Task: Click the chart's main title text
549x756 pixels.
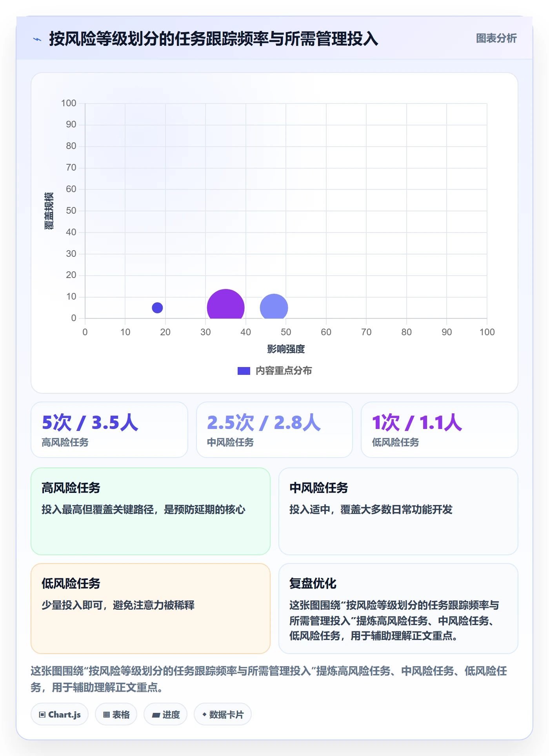Action: tap(213, 39)
